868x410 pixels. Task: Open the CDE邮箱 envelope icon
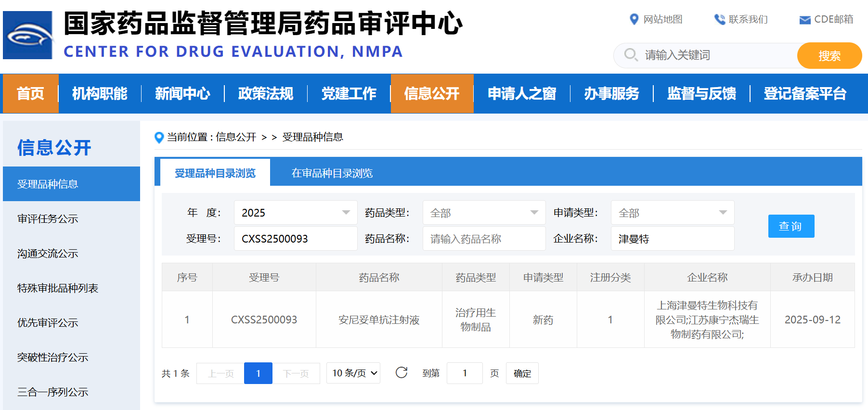[804, 20]
